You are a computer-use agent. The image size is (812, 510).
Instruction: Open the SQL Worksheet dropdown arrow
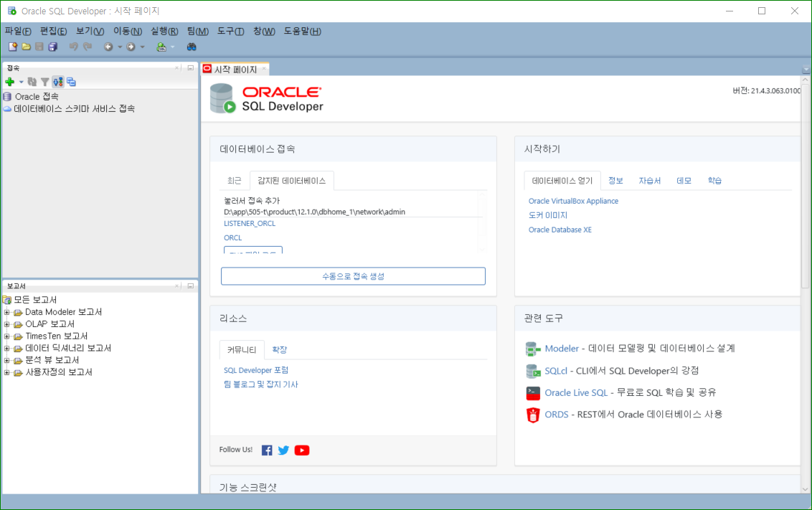point(172,47)
